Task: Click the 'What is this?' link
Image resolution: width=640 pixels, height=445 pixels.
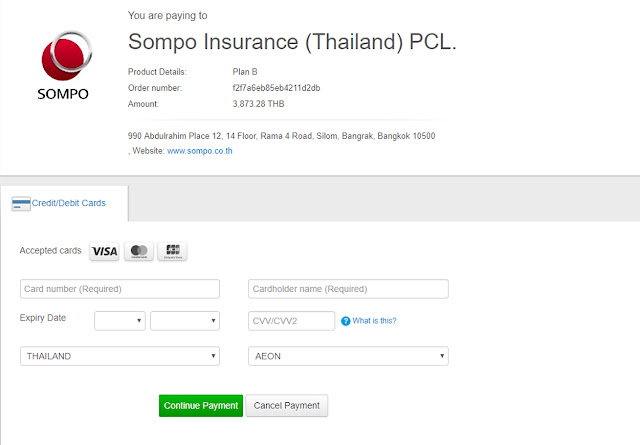Action: 375,321
